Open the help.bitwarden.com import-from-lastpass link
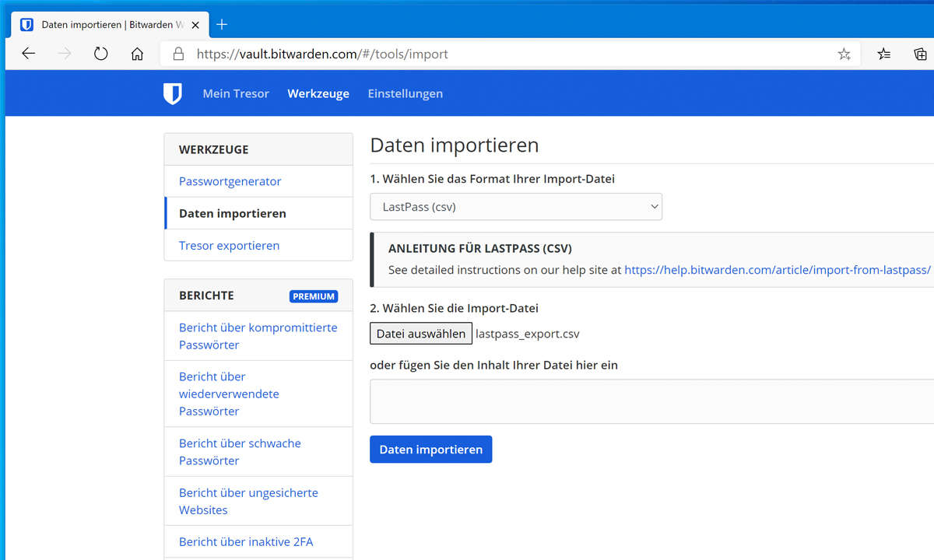The image size is (934, 560). pyautogui.click(x=778, y=270)
